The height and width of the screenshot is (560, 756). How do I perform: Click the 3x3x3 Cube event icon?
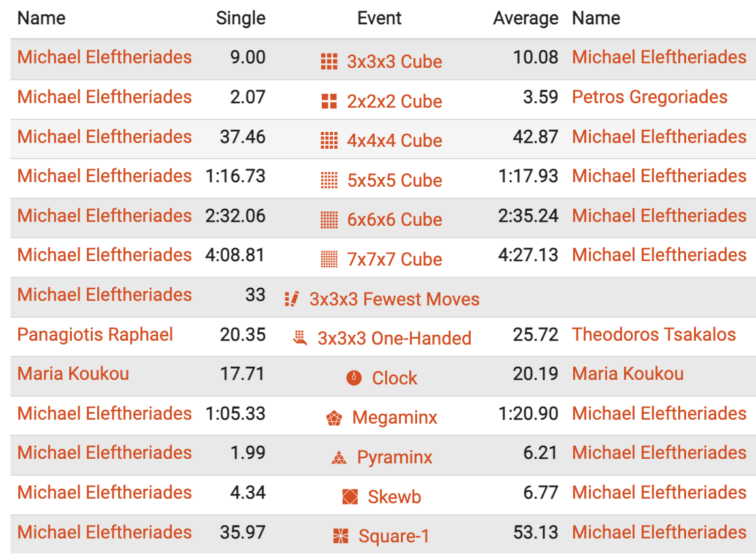(x=329, y=62)
